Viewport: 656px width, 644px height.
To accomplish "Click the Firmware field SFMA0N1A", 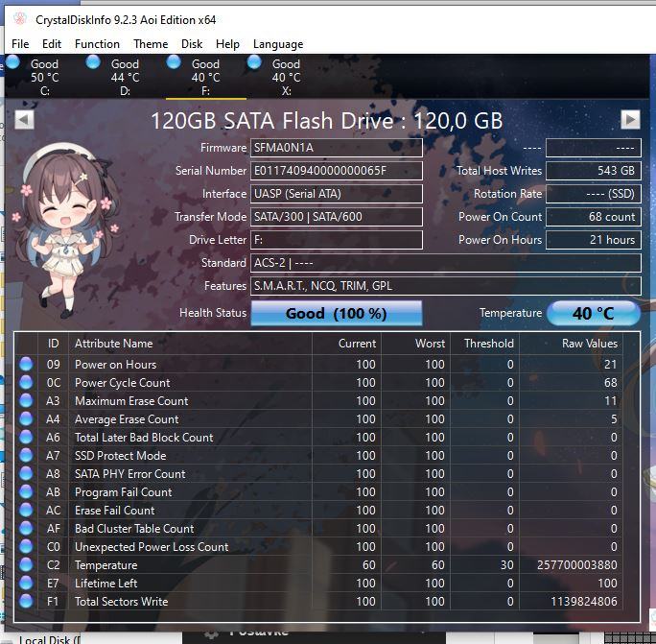I will (x=337, y=148).
